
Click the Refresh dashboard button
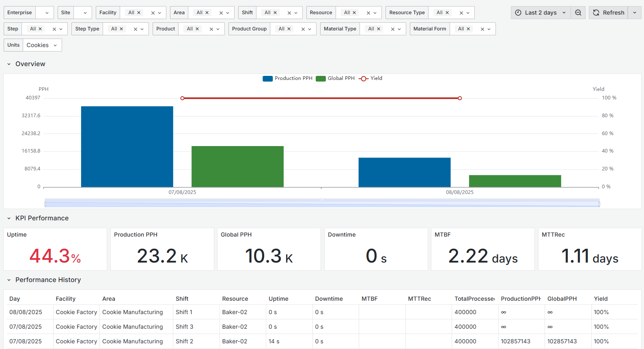(x=608, y=13)
